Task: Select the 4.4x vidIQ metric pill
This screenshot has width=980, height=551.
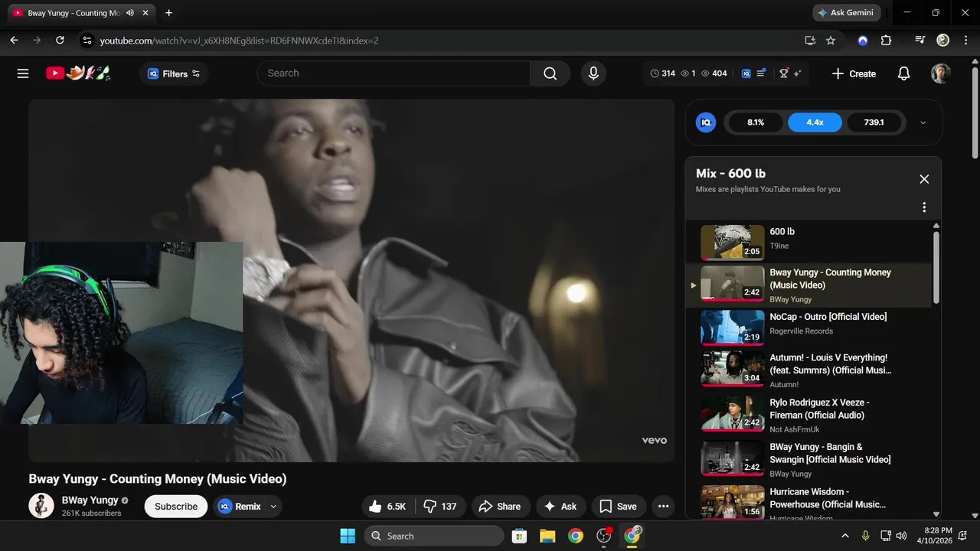Action: tap(815, 122)
